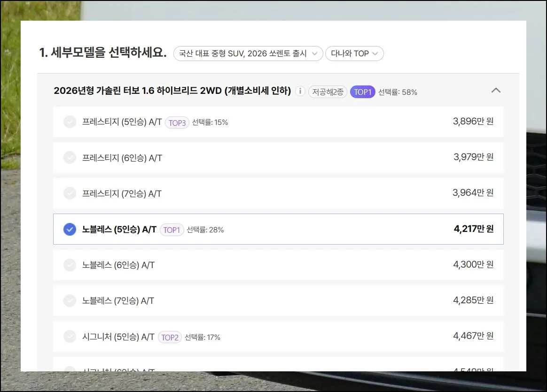The height and width of the screenshot is (392, 547).
Task: Select the 프레스티지 (5인승) A/T radio button
Action: click(70, 122)
